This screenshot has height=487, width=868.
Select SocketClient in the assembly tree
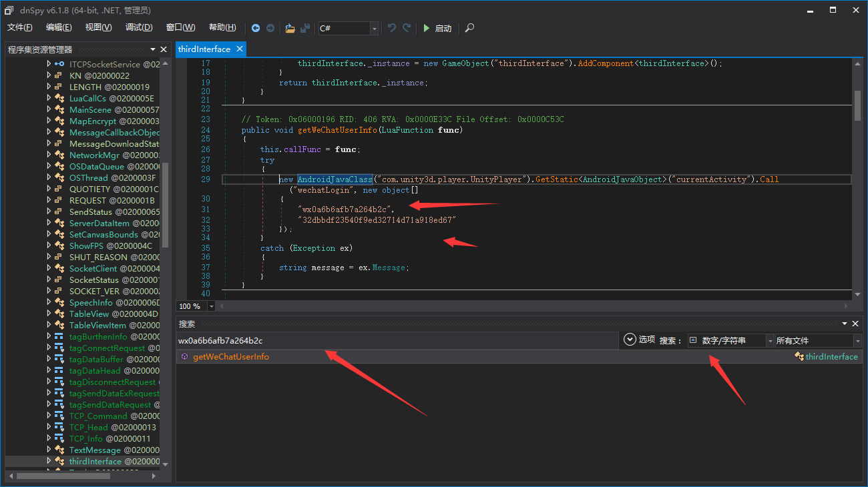(93, 268)
